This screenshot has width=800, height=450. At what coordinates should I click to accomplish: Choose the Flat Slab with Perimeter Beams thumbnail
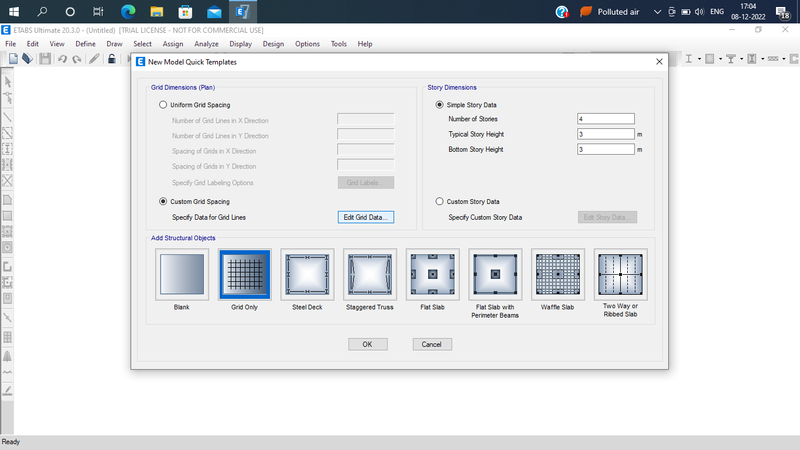click(495, 274)
